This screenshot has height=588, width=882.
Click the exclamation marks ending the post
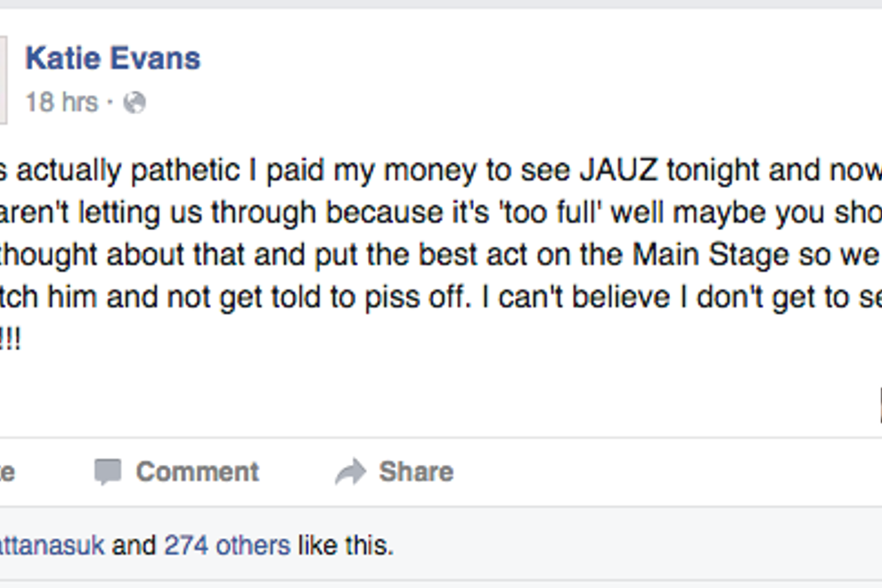tap(11, 341)
